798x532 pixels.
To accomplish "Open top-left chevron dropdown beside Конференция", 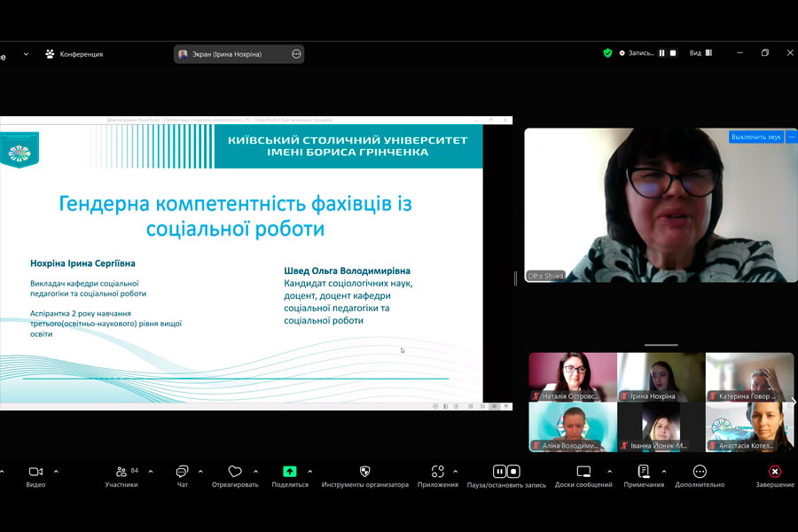I will click(x=26, y=54).
